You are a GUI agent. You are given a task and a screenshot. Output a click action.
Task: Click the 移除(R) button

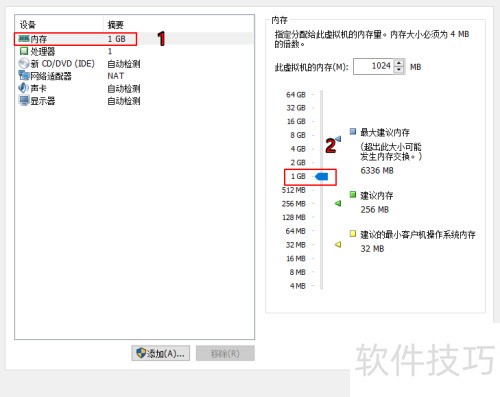click(225, 353)
